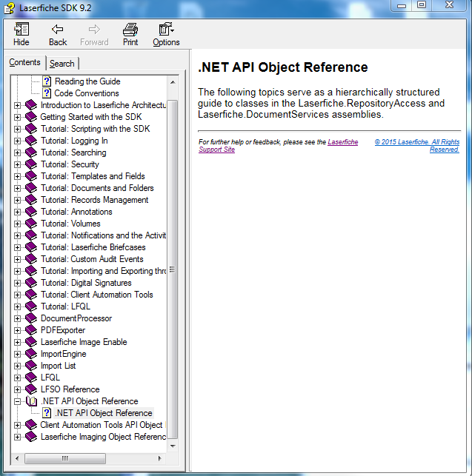Image resolution: width=472 pixels, height=476 pixels.
Task: Click open-book icon beside .NET API Object Reference
Action: point(31,401)
